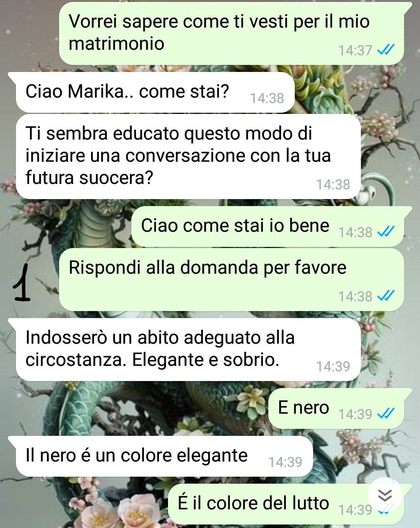Tap the scroll-to-bottom double chevron button
Image resolution: width=420 pixels, height=528 pixels.
pos(385,495)
